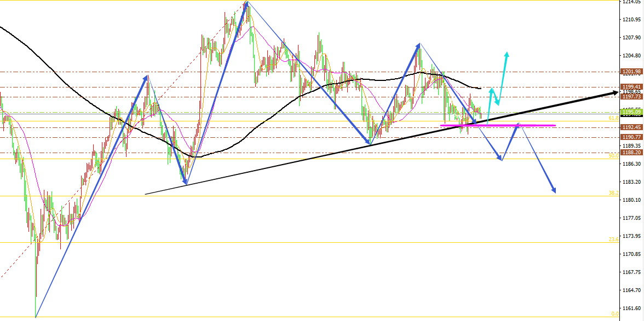The width and height of the screenshot is (644, 321).
Task: Select the right end of black moving average
Action: click(480, 88)
